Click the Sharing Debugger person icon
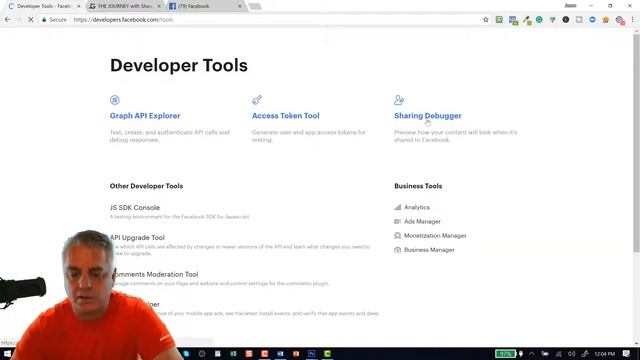This screenshot has width=640, height=360. point(399,100)
